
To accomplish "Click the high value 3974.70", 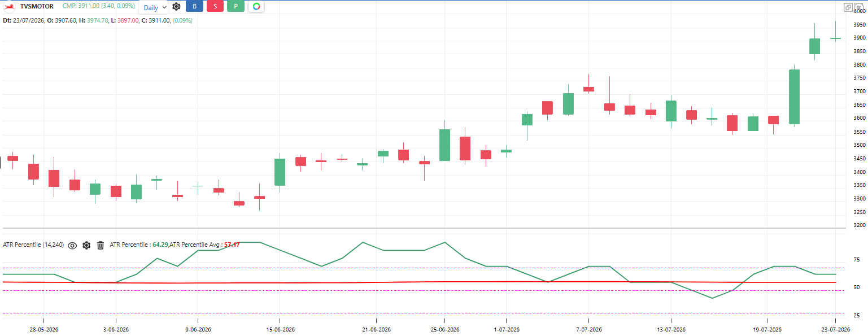I will [x=98, y=20].
